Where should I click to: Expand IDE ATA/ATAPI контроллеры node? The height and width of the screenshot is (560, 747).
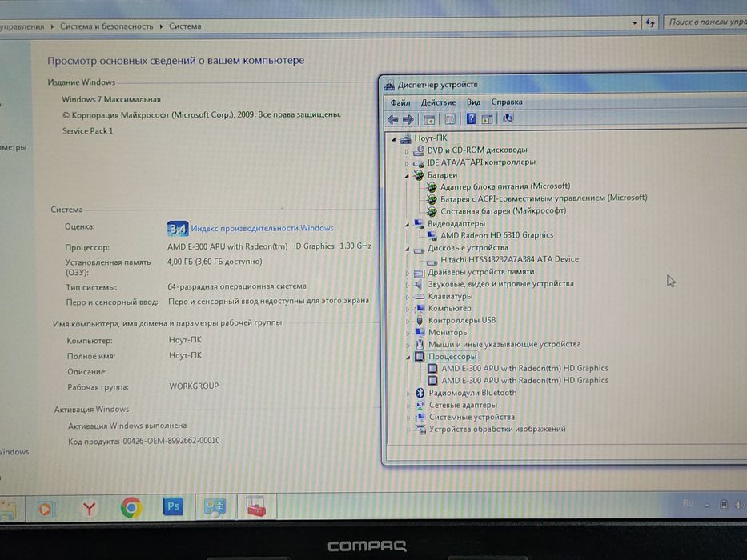click(x=407, y=163)
